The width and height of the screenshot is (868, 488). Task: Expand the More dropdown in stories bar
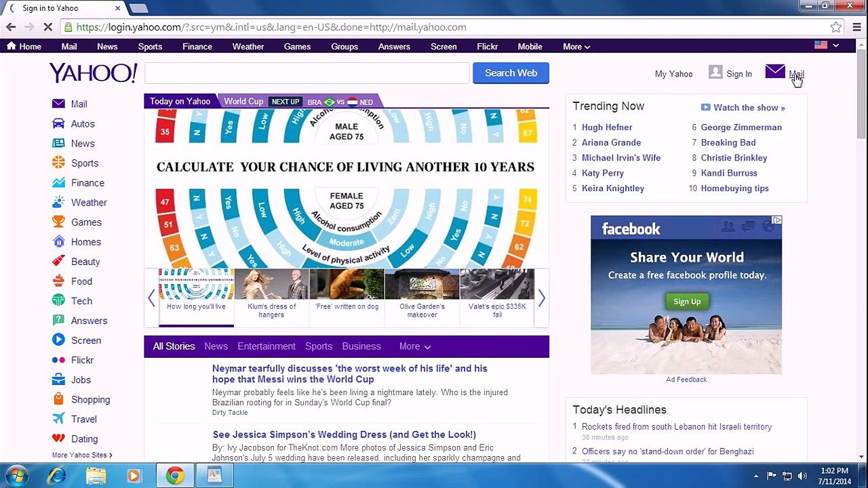coord(415,346)
